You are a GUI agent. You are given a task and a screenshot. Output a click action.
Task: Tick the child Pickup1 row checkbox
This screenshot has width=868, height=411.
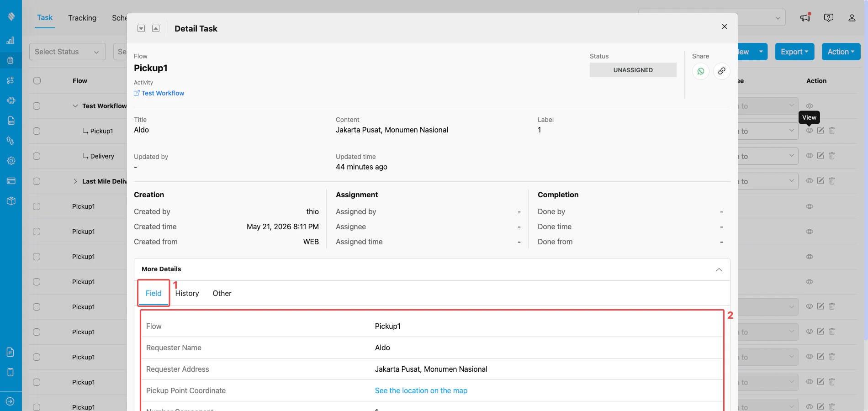tap(37, 131)
